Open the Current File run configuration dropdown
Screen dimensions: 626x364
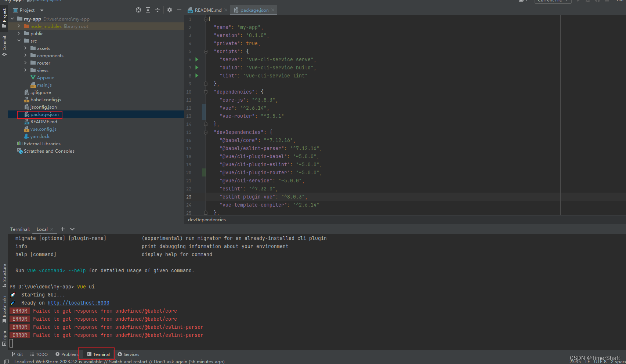point(553,1)
